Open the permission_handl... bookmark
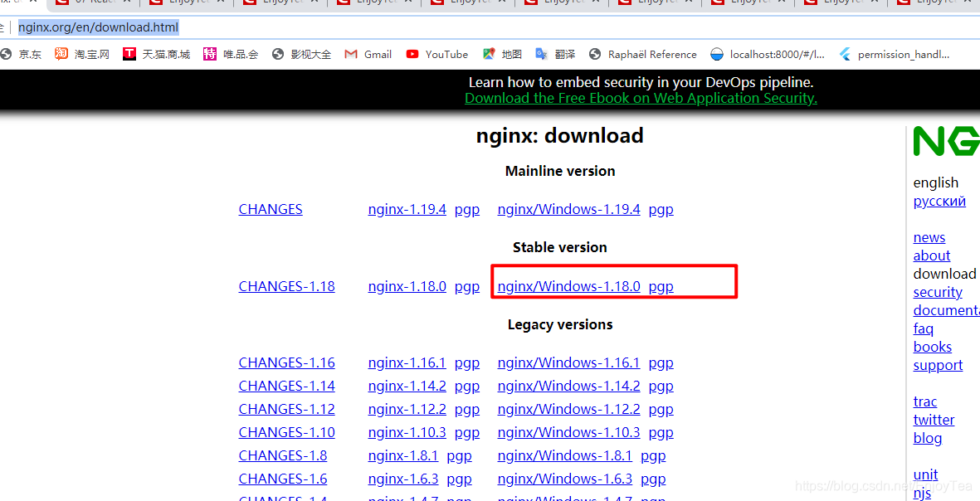 click(895, 55)
